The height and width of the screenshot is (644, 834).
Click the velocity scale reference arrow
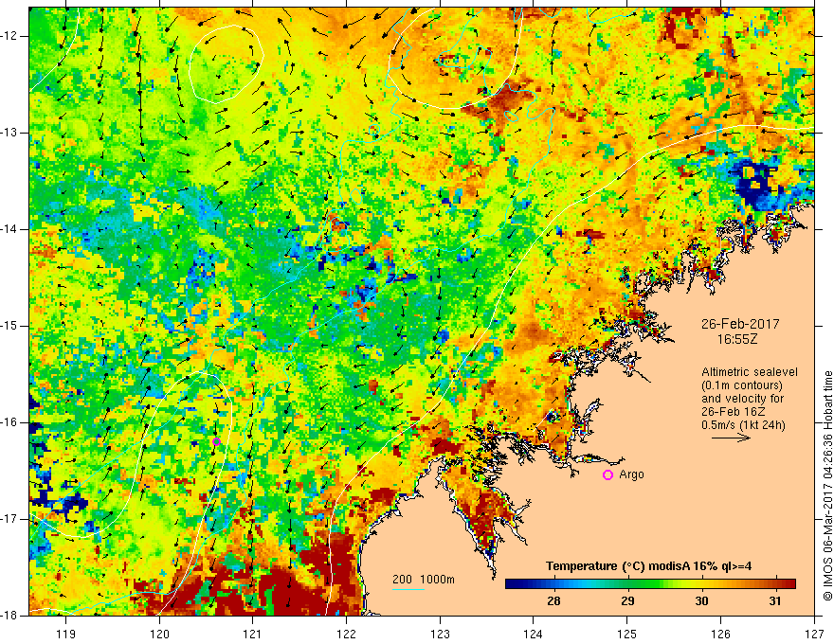coord(731,438)
